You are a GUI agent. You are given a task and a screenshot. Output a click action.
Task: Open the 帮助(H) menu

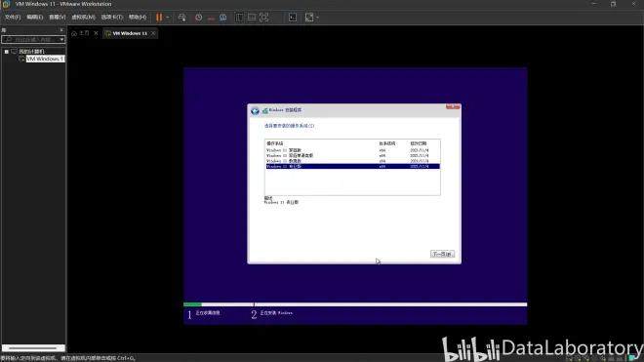pos(138,18)
